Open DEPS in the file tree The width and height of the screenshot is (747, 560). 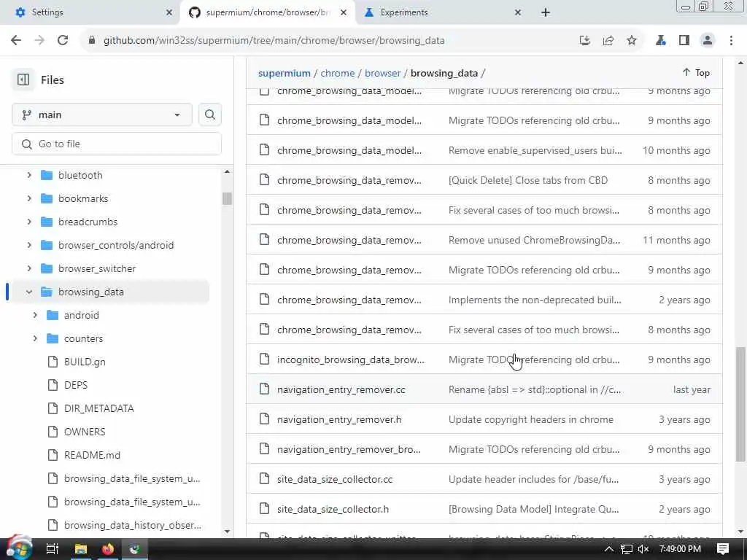[76, 385]
